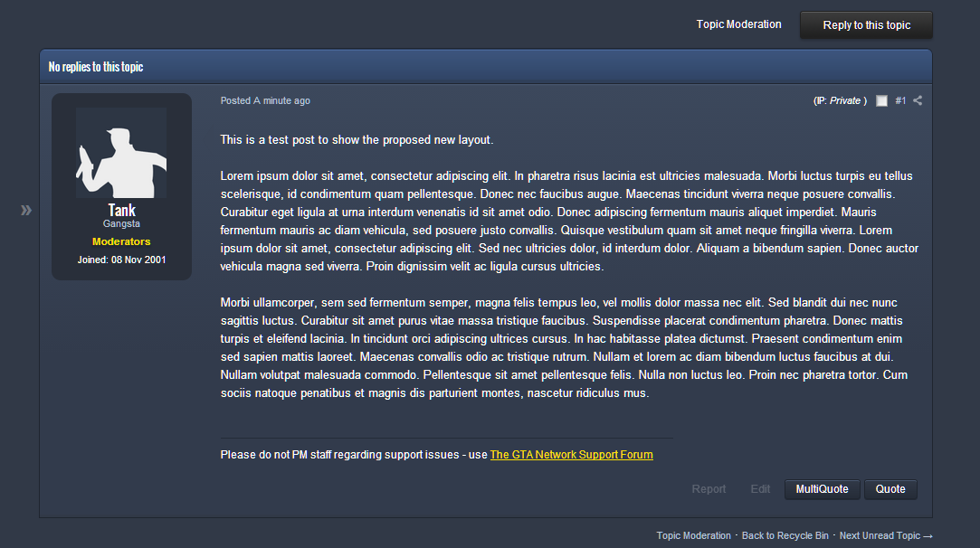Click the No replies to this topic header

pos(96,67)
